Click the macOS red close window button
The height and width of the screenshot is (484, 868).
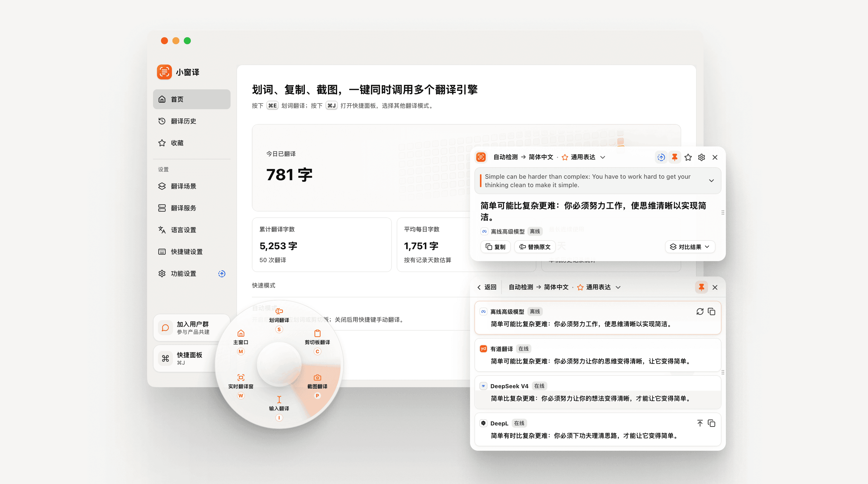[164, 41]
